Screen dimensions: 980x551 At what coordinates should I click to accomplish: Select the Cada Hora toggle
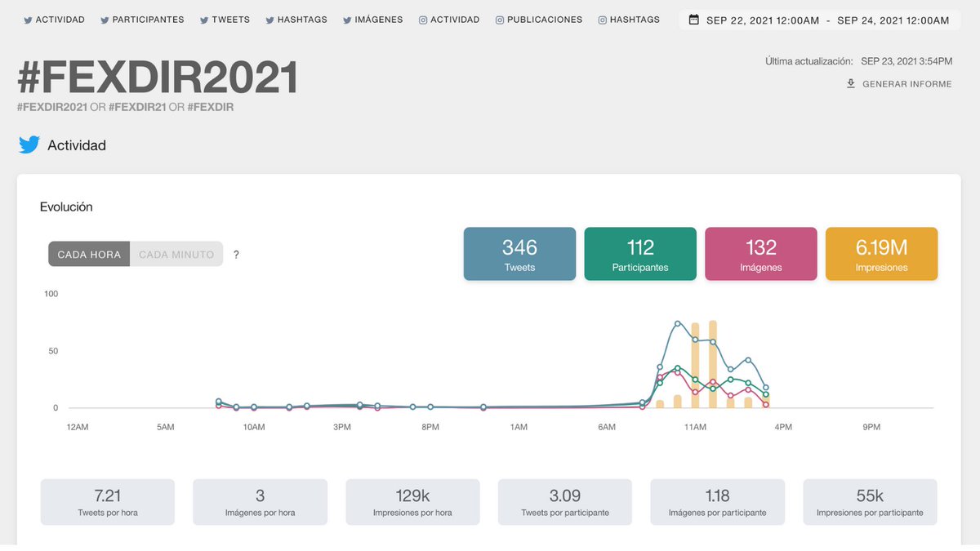pyautogui.click(x=89, y=254)
